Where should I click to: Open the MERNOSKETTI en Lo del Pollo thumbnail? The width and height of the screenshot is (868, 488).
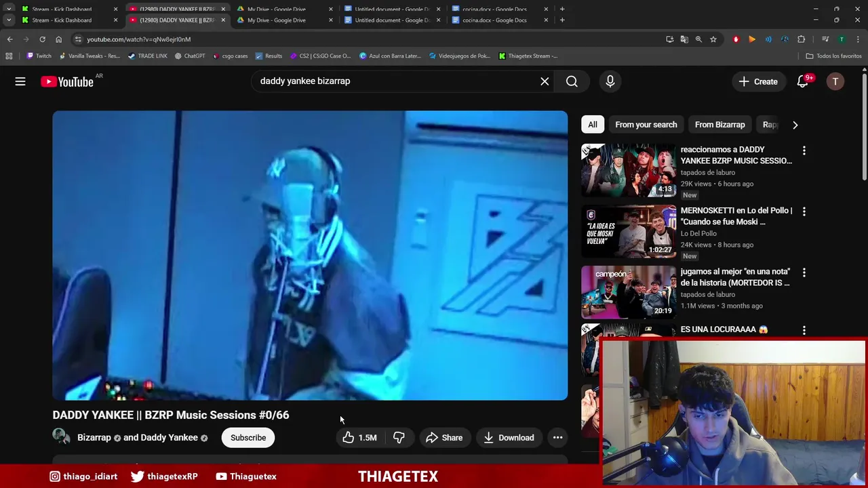(629, 231)
